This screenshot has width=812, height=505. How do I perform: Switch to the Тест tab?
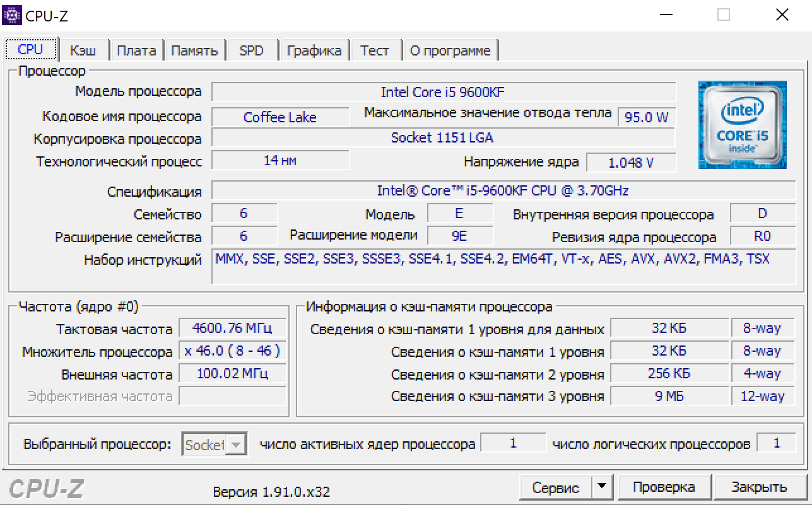coord(375,50)
